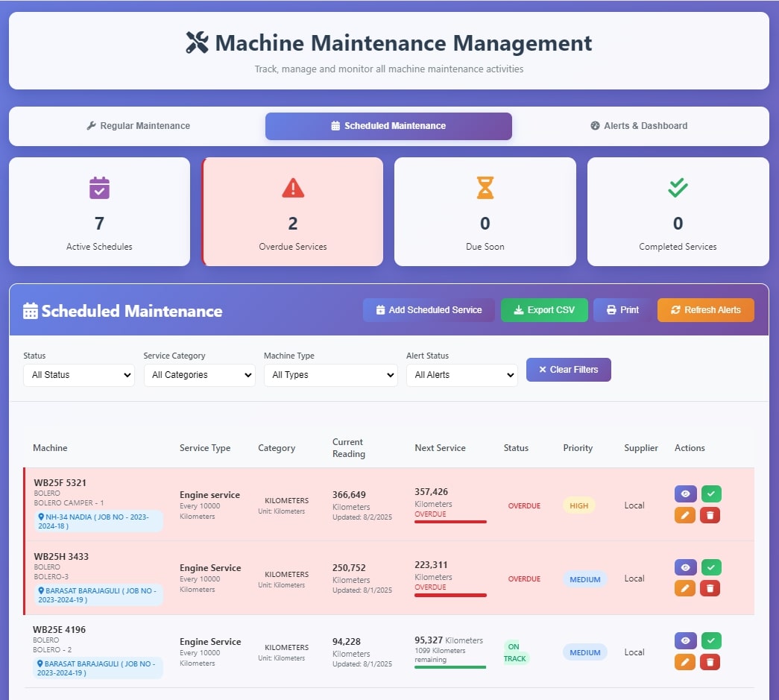Open the Alert Status dropdown
779x700 pixels.
click(461, 375)
